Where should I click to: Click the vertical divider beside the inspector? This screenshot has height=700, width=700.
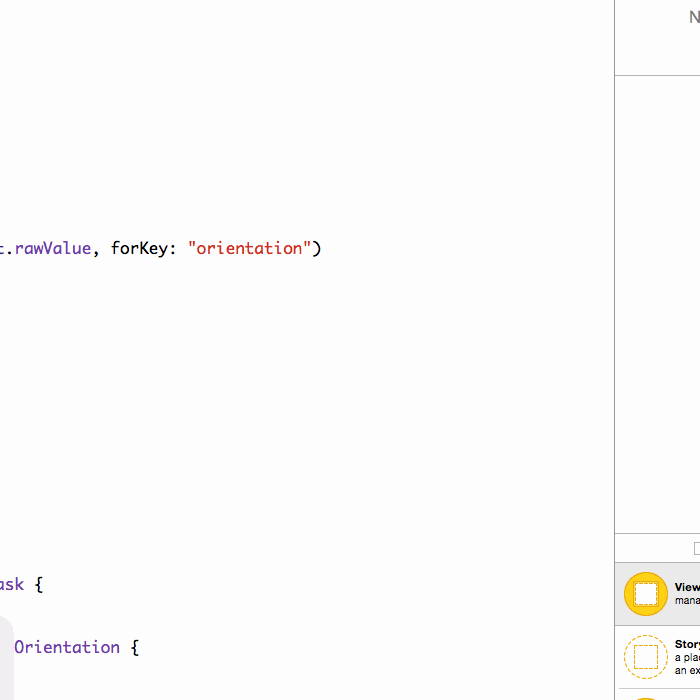[614, 300]
